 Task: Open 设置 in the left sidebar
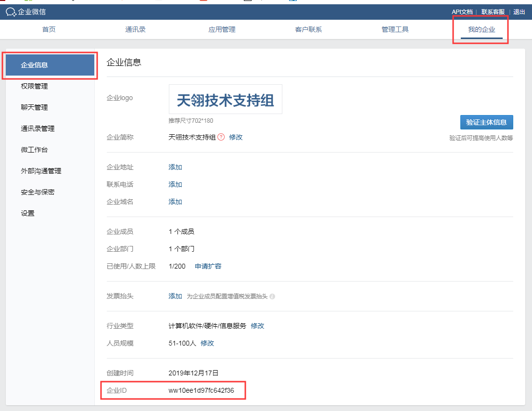28,214
